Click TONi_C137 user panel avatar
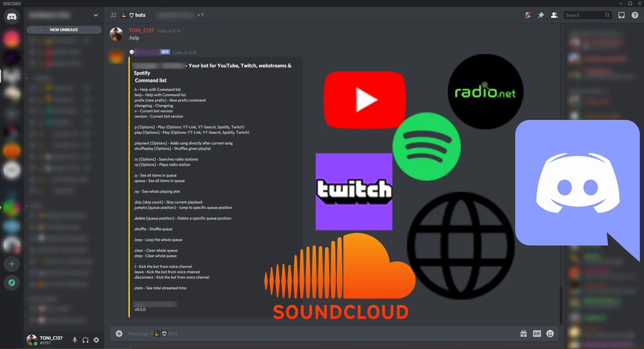 tap(32, 340)
